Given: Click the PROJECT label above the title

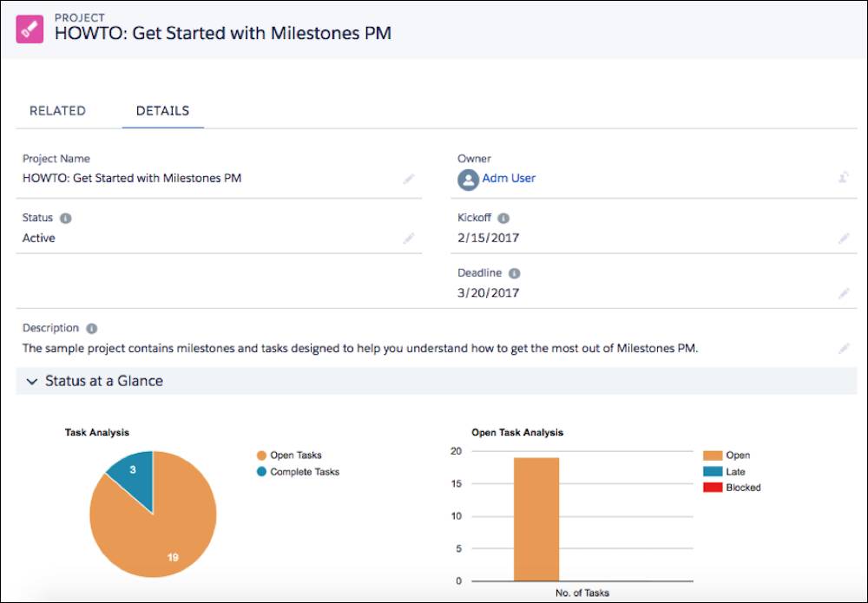Looking at the screenshot, I should tap(80, 17).
